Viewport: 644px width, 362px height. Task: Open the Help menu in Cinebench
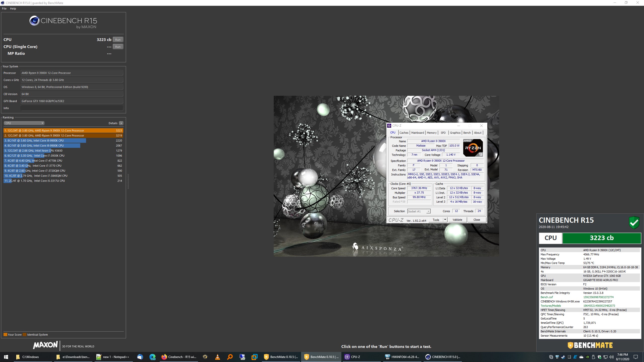click(13, 9)
